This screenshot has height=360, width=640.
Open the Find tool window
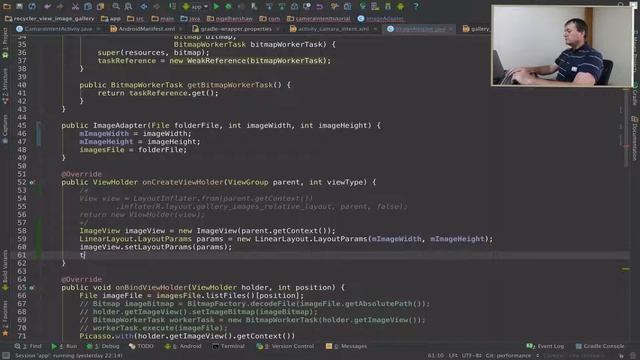pyautogui.click(x=28, y=346)
